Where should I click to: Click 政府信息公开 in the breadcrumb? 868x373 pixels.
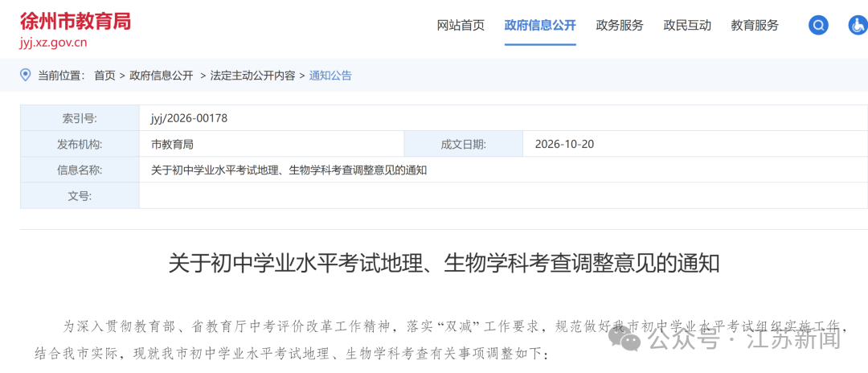pos(161,76)
